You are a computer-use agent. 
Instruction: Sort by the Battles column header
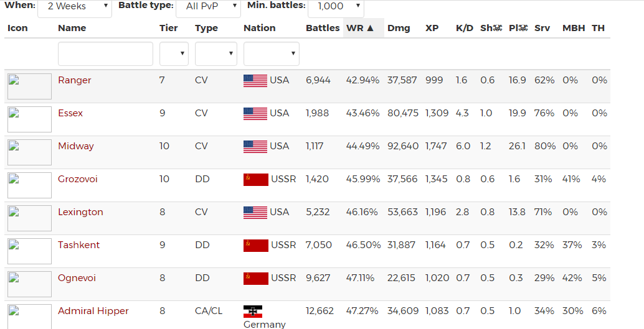tap(323, 28)
